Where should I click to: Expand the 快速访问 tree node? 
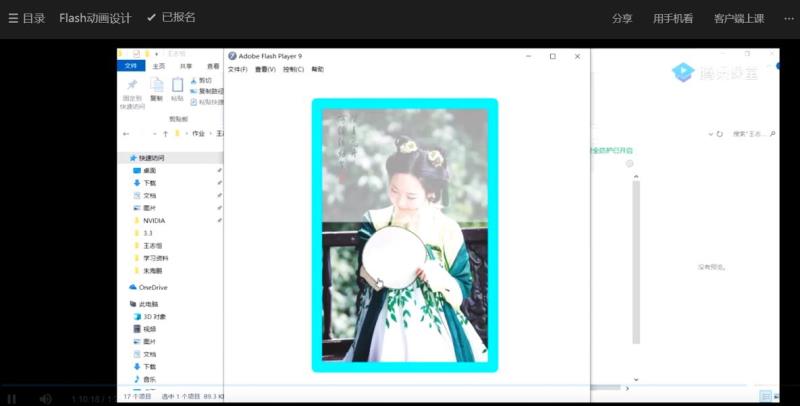(123, 158)
